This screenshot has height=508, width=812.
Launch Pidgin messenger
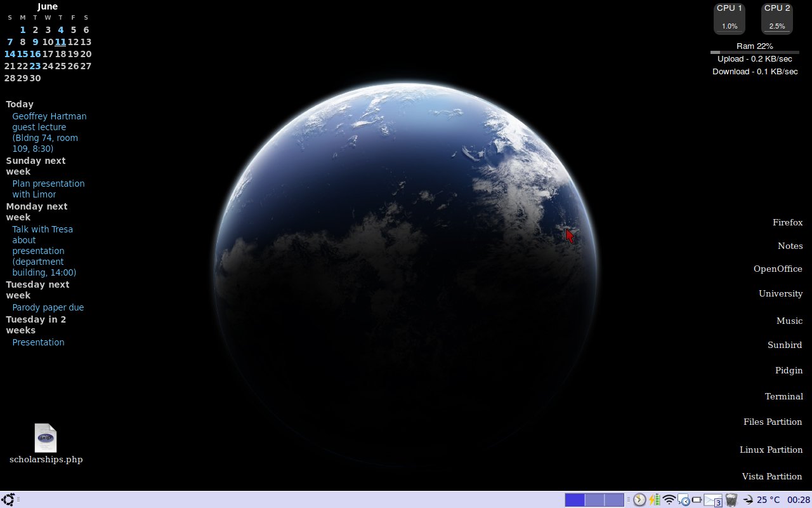tap(789, 370)
